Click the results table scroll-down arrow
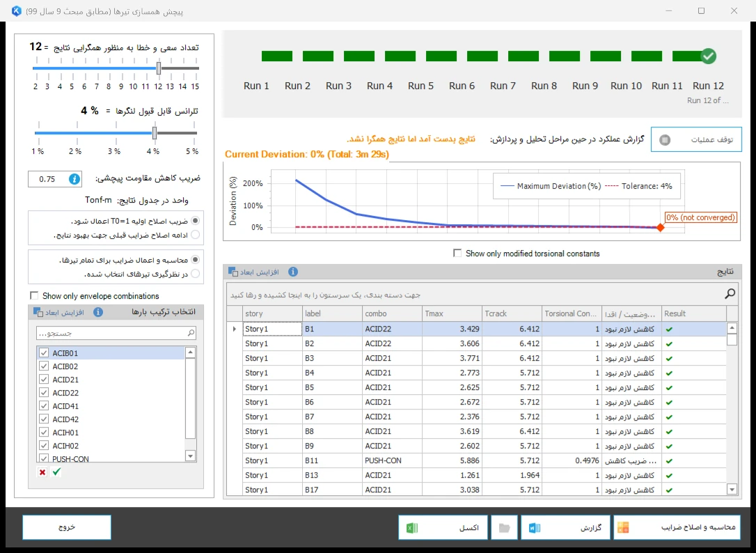This screenshot has width=756, height=553. click(732, 490)
